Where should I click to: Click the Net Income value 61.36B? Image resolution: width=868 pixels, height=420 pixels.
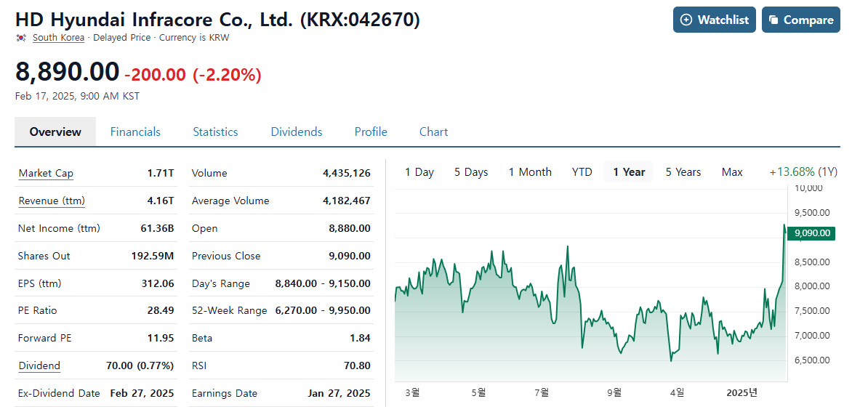[x=158, y=229]
